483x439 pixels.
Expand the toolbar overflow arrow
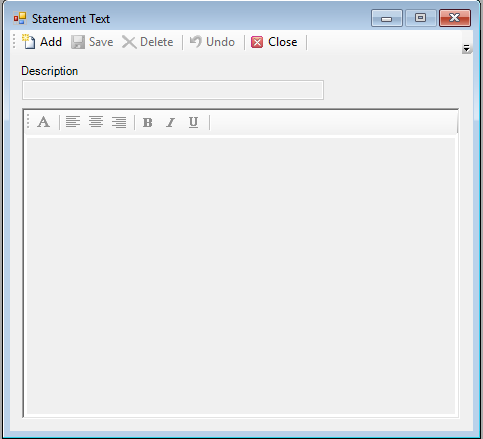467,49
